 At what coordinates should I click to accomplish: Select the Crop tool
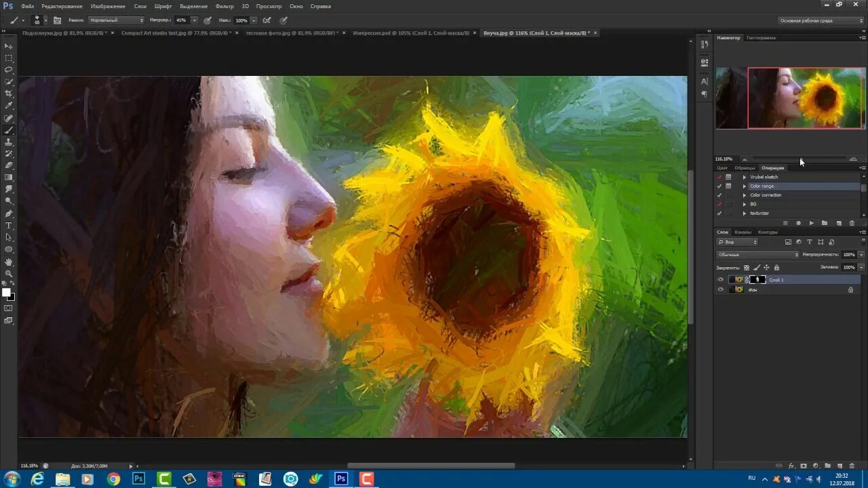pyautogui.click(x=9, y=94)
